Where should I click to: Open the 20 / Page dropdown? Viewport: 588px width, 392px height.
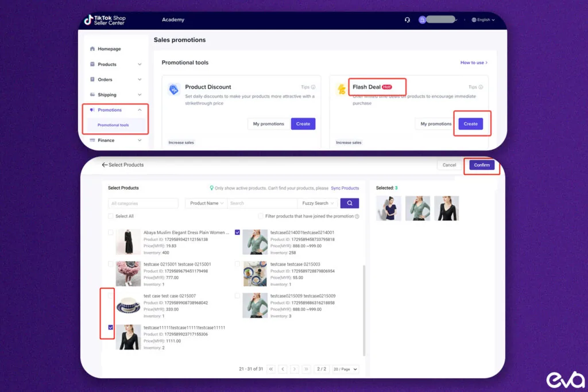[345, 369]
